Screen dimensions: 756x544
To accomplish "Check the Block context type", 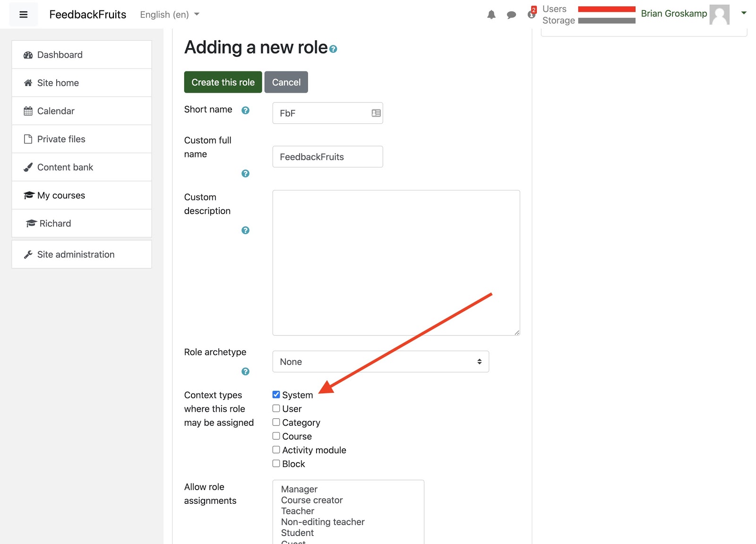I will point(276,463).
